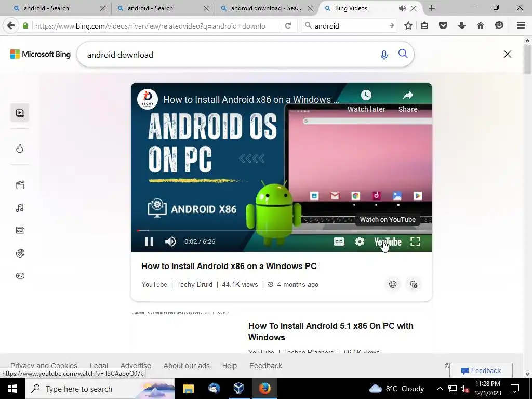Open the video settings gear
The width and height of the screenshot is (532, 399).
360,242
